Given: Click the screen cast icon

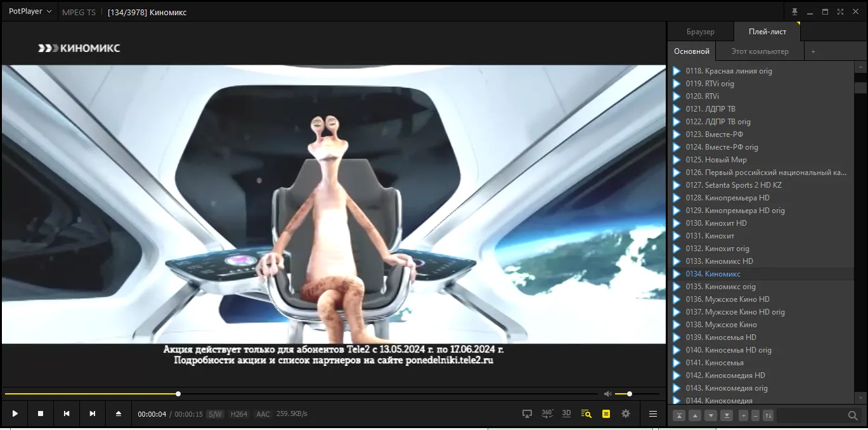Looking at the screenshot, I should point(527,414).
